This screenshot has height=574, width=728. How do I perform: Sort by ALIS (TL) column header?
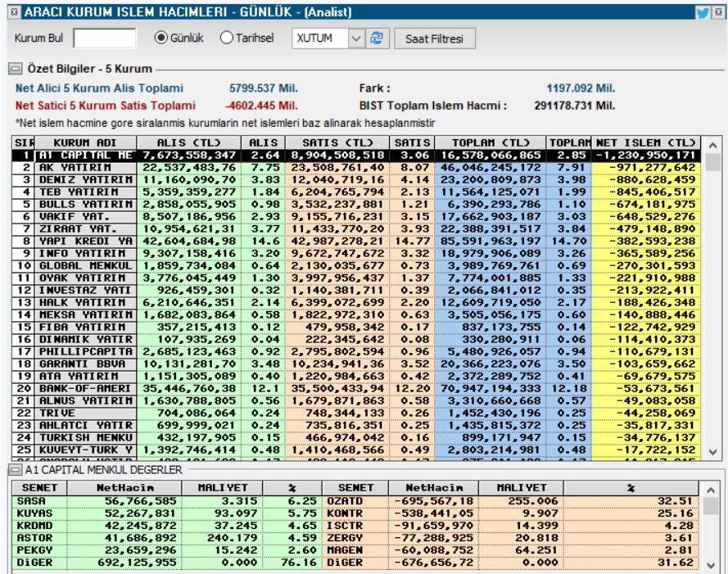click(x=189, y=142)
